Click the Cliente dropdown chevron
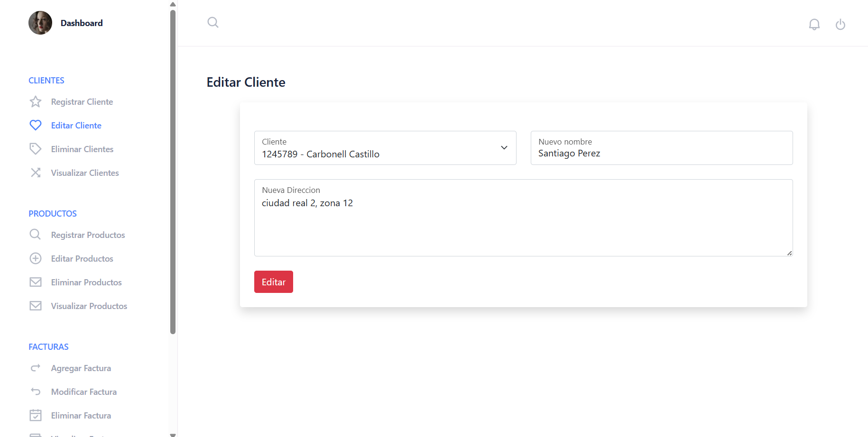Screen dimensions: 868x437 (x=504, y=147)
